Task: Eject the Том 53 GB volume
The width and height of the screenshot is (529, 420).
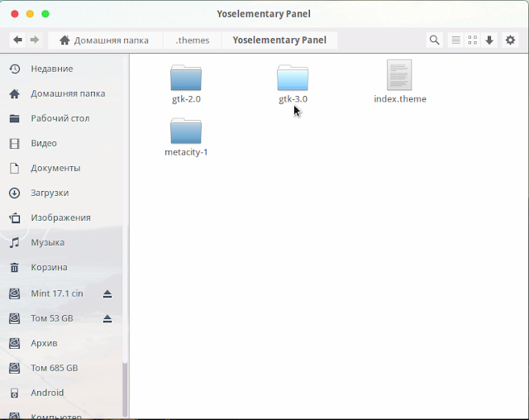Action: (107, 318)
